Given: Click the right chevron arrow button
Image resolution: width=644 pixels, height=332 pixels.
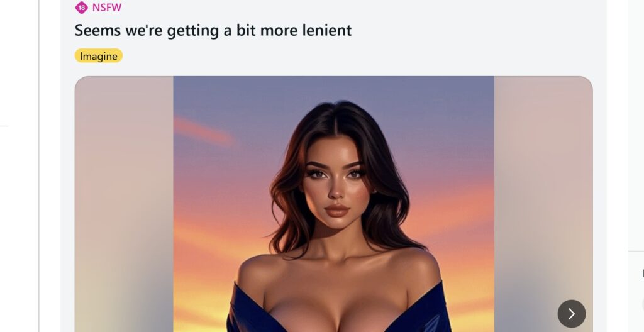Looking at the screenshot, I should coord(571,314).
